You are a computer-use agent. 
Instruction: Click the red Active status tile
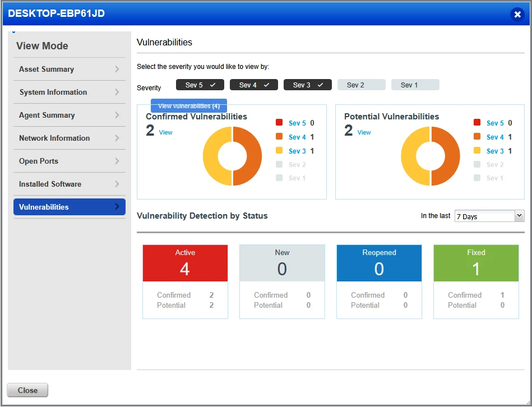pos(185,263)
